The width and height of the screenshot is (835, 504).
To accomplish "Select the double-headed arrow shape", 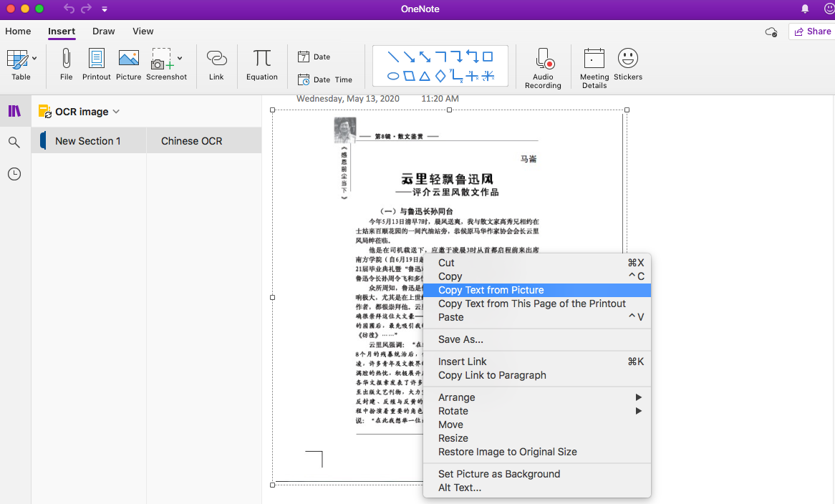I will 425,57.
